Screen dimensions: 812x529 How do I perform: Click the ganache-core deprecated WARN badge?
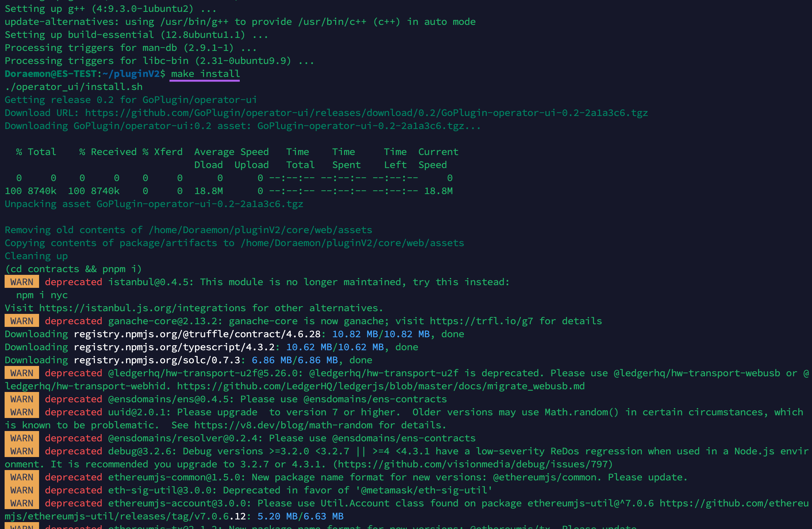21,321
